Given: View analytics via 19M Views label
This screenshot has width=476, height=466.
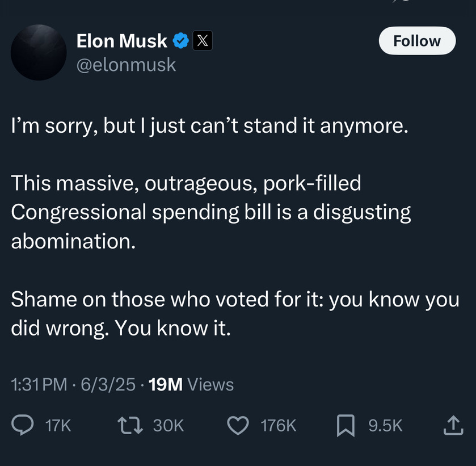Looking at the screenshot, I should pyautogui.click(x=191, y=384).
